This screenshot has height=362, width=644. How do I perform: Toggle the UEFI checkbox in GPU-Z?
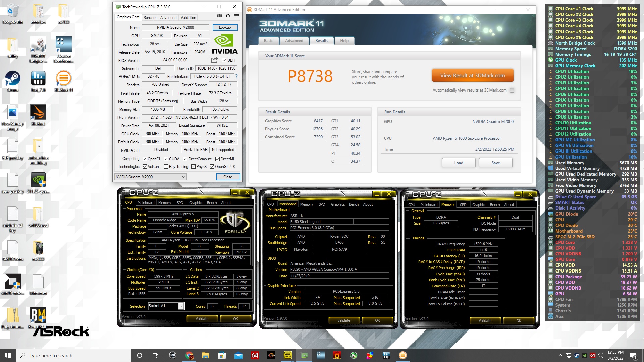tap(224, 60)
